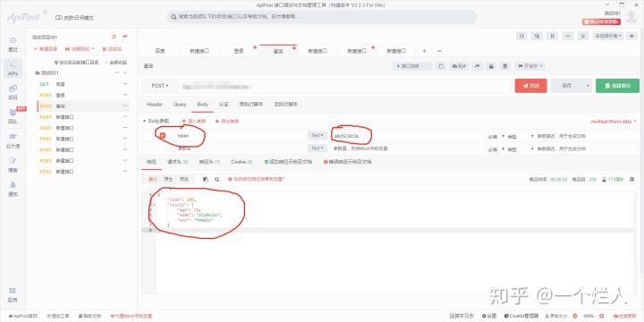Click 新建目录 new directory link
Image resolution: width=644 pixels, height=322 pixels.
(46, 48)
